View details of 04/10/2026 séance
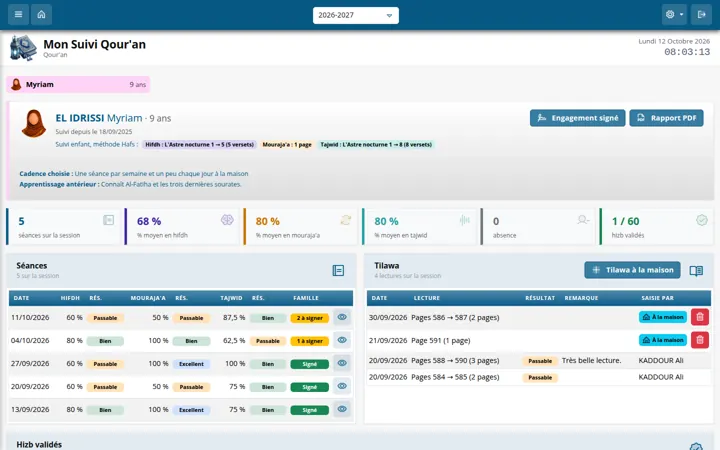The height and width of the screenshot is (450, 720). [x=342, y=340]
